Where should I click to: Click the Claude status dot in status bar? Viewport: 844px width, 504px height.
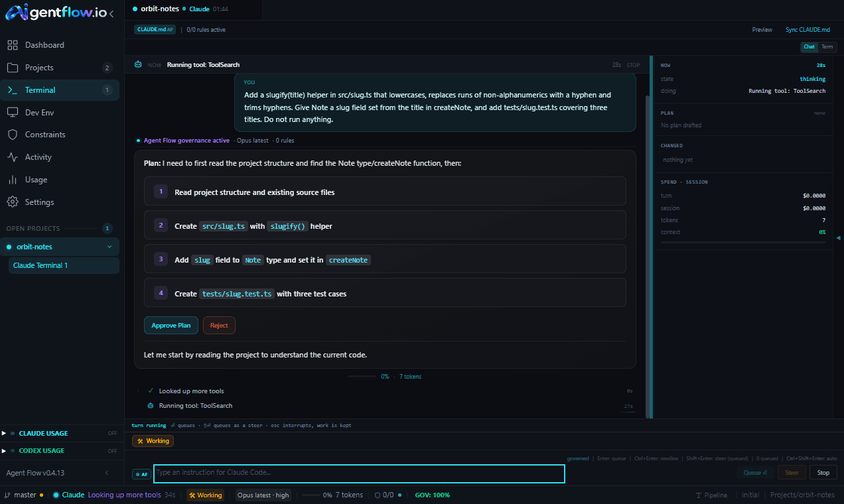pos(56,495)
